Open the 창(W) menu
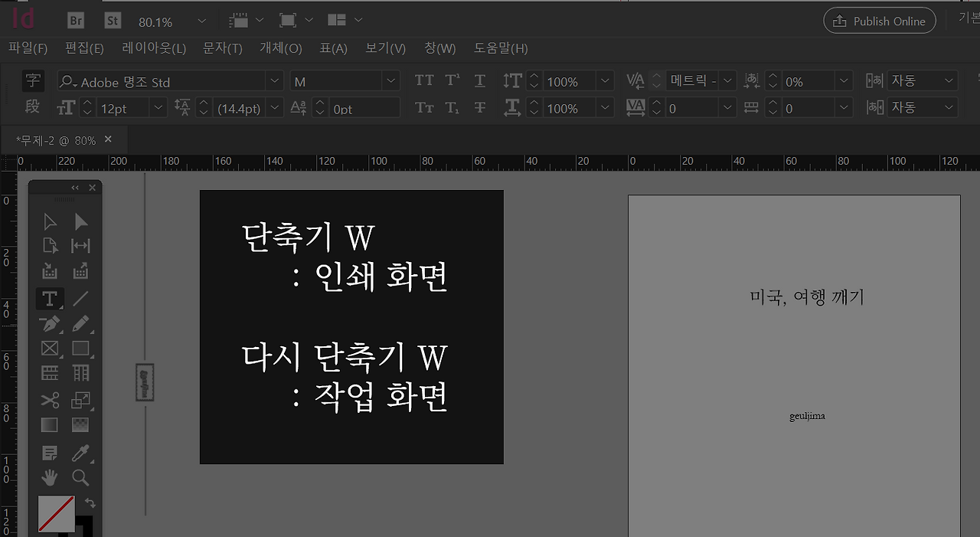 coord(439,48)
